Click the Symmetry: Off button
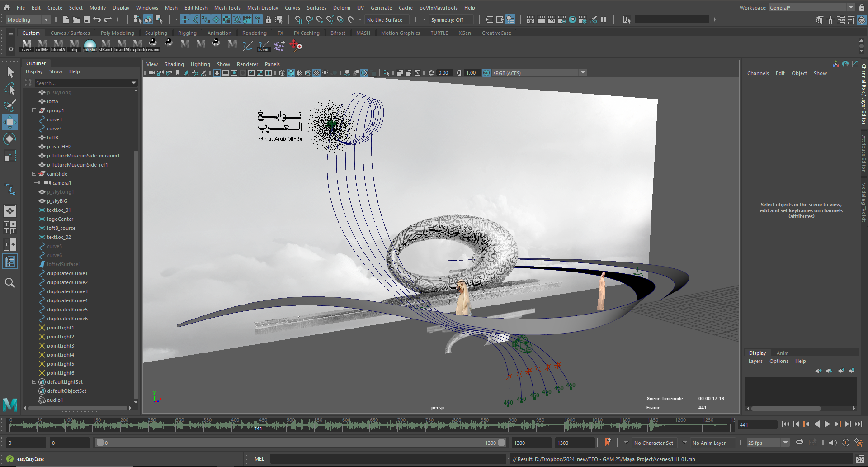Image resolution: width=868 pixels, height=467 pixels. [447, 20]
